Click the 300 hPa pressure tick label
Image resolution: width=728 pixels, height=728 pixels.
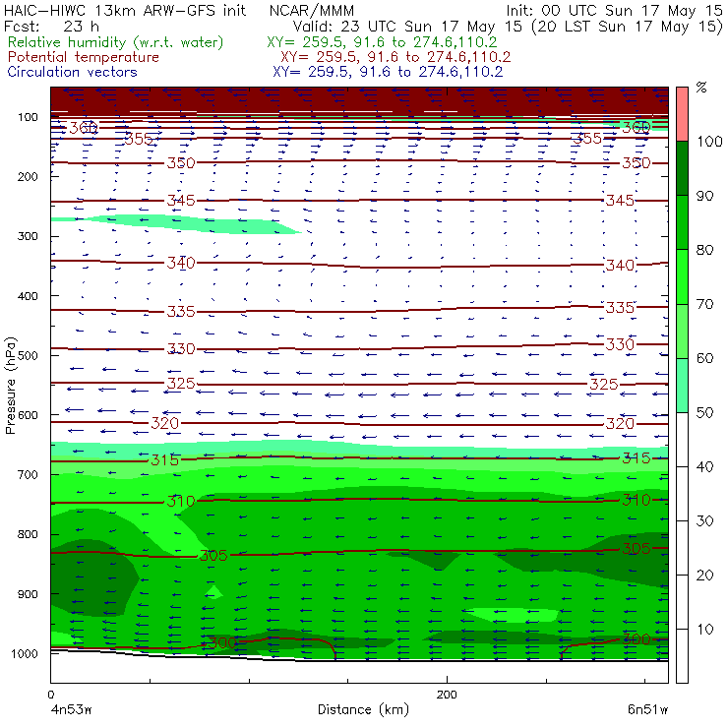(x=28, y=236)
